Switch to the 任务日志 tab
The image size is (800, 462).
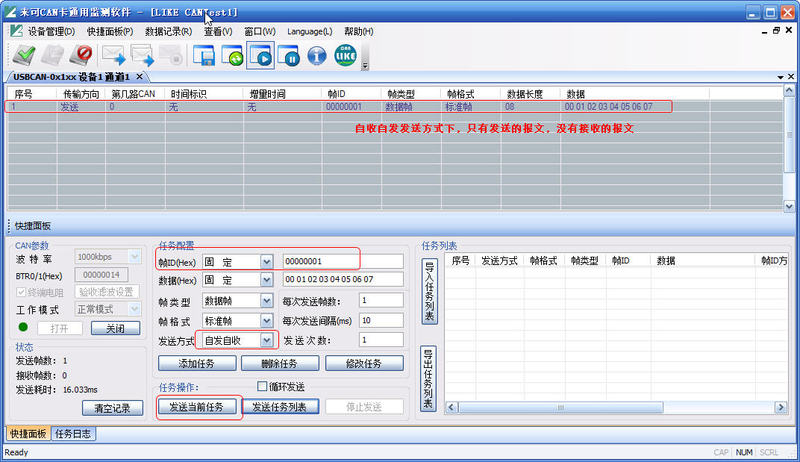[x=74, y=433]
